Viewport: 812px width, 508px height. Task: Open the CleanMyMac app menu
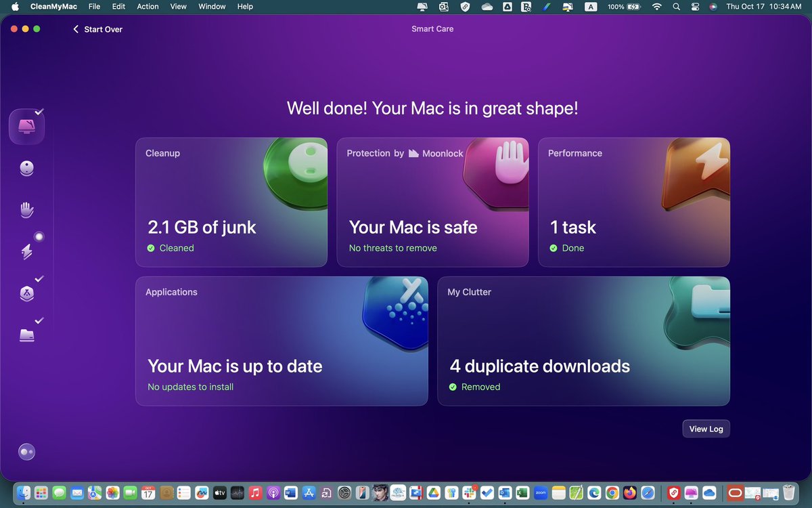(54, 6)
